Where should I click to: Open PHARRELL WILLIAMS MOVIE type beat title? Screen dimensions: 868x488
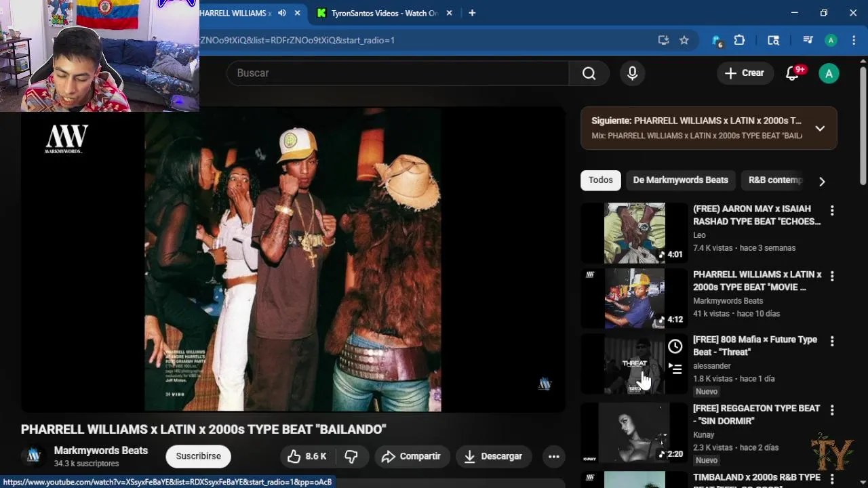point(757,281)
